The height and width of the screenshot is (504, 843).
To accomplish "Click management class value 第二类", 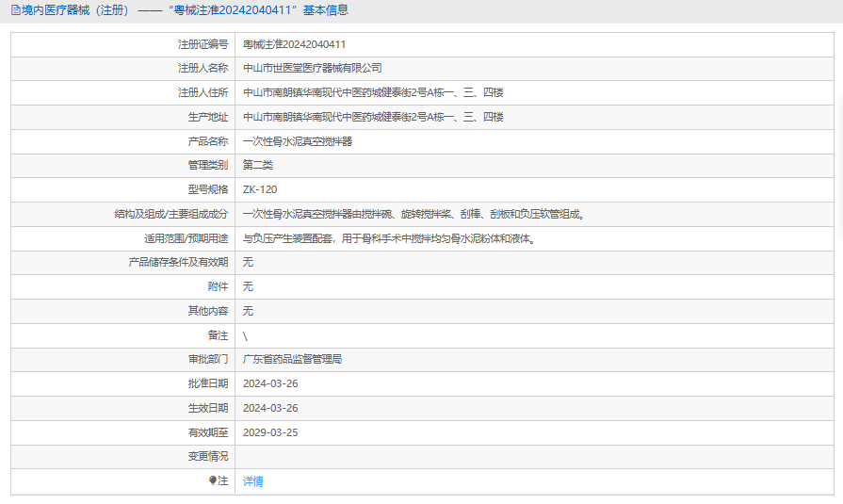I will coord(257,165).
